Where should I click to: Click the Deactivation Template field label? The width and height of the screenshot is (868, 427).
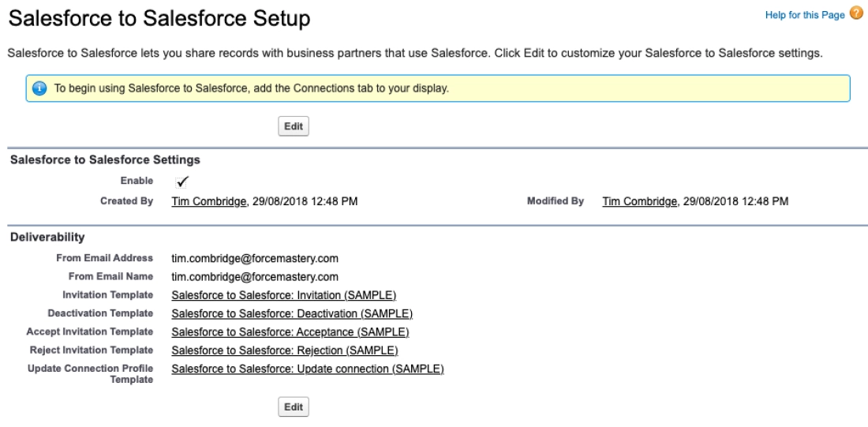coord(100,313)
